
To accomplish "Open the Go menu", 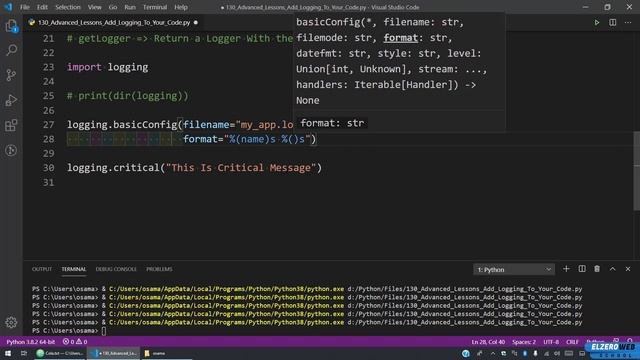I will pyautogui.click(x=113, y=7).
